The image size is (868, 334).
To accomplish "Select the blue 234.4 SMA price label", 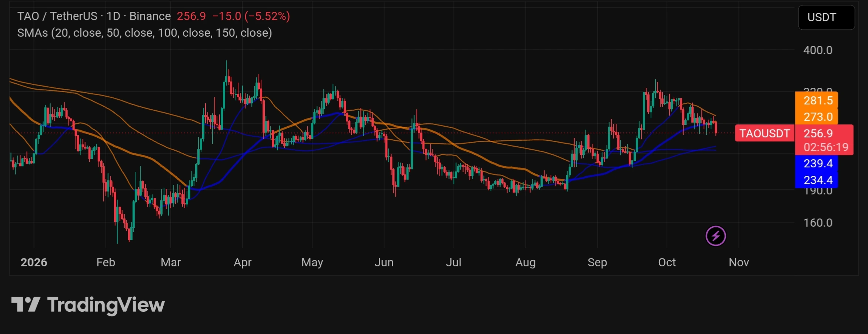I will (x=817, y=180).
